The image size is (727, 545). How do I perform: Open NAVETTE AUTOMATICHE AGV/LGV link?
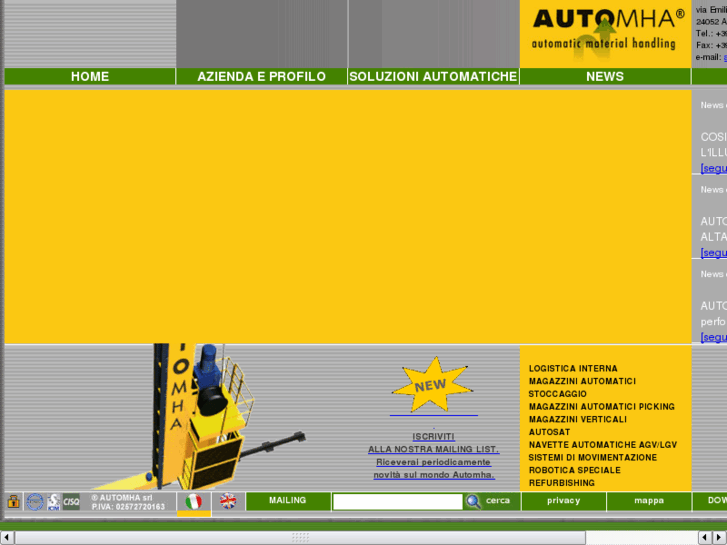pos(603,445)
